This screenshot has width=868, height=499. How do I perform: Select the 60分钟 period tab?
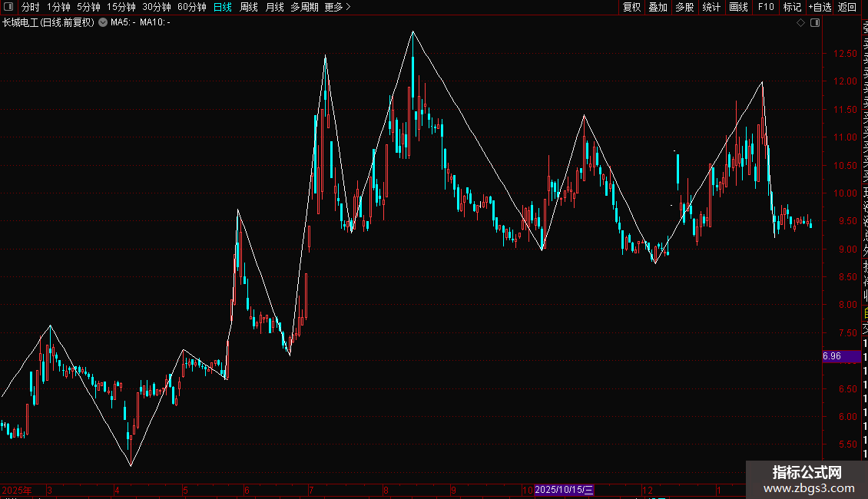click(x=192, y=7)
